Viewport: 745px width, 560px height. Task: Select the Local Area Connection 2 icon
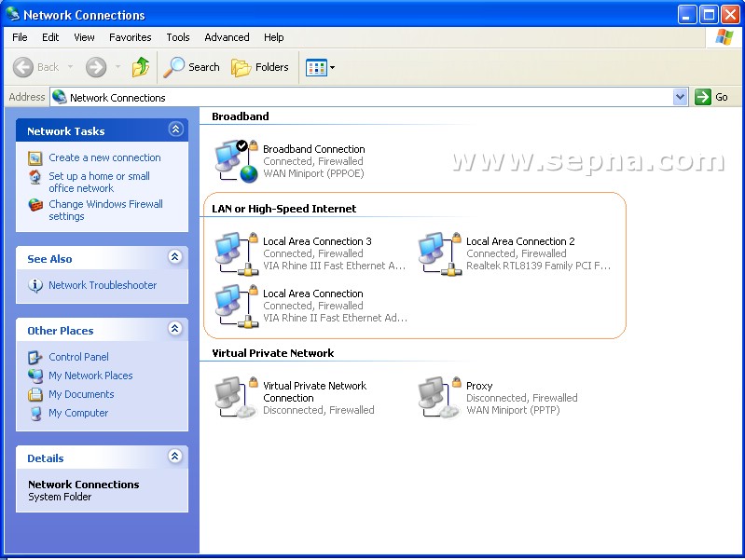439,253
